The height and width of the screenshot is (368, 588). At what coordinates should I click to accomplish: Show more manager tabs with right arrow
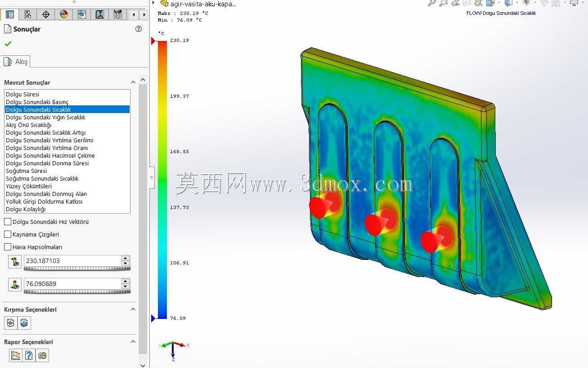pyautogui.click(x=144, y=15)
